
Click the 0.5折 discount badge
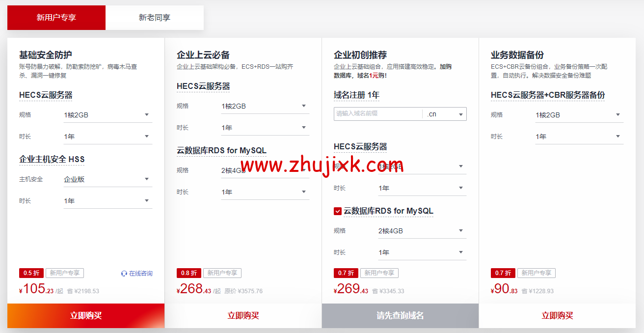point(31,273)
